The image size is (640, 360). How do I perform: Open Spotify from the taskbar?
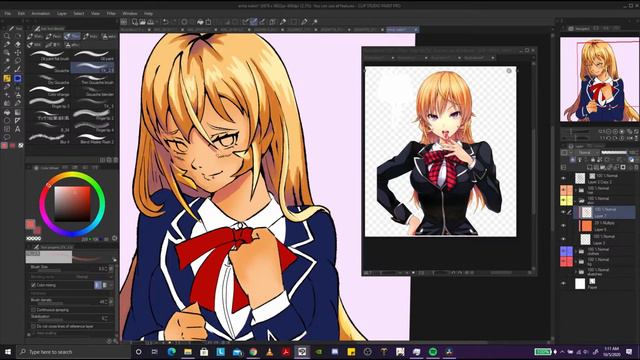tap(433, 352)
